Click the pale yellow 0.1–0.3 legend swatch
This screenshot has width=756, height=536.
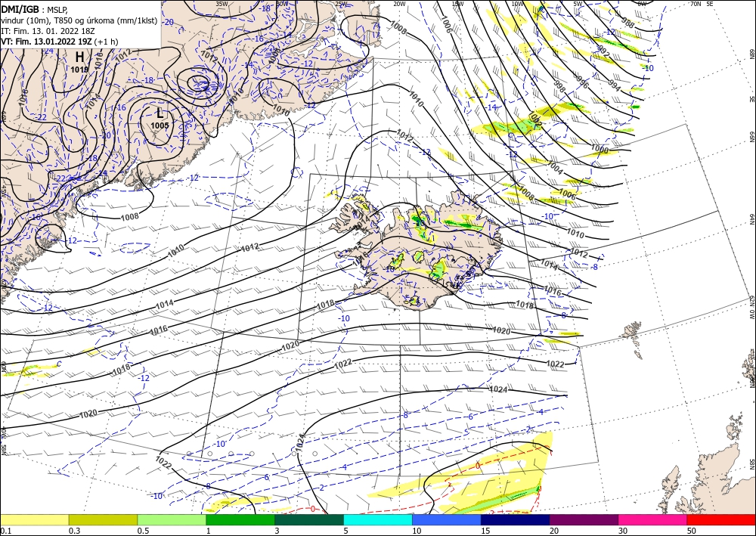(x=34, y=519)
